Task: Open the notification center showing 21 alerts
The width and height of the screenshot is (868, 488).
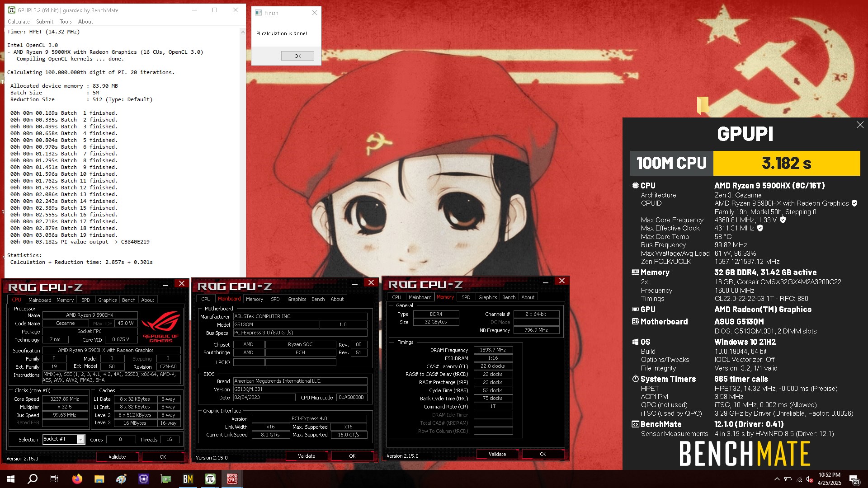Action: coord(854,479)
